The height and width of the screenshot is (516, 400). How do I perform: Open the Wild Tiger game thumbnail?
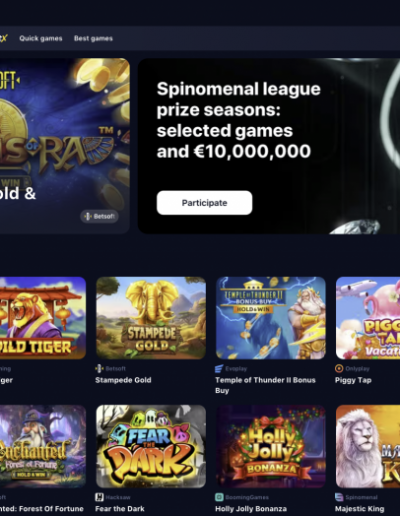(x=43, y=318)
